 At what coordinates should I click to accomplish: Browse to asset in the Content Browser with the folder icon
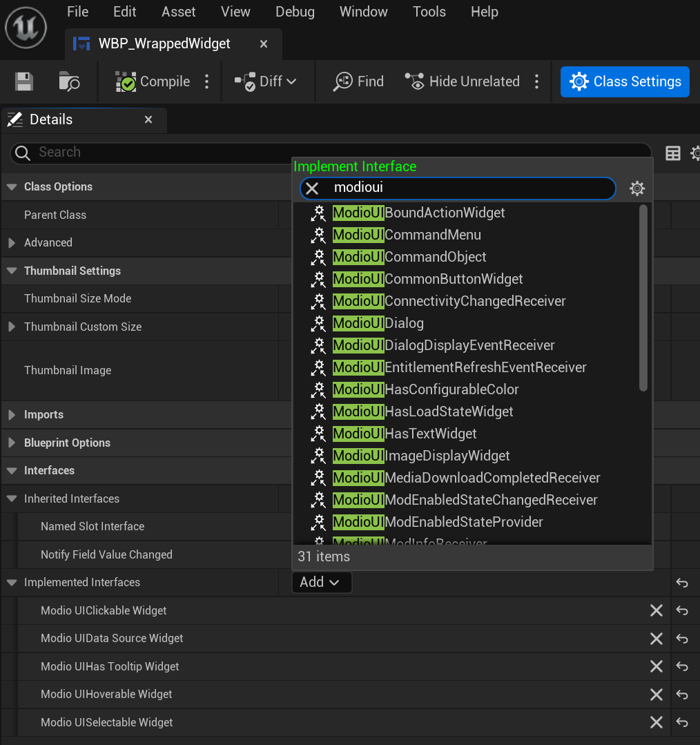click(x=69, y=81)
